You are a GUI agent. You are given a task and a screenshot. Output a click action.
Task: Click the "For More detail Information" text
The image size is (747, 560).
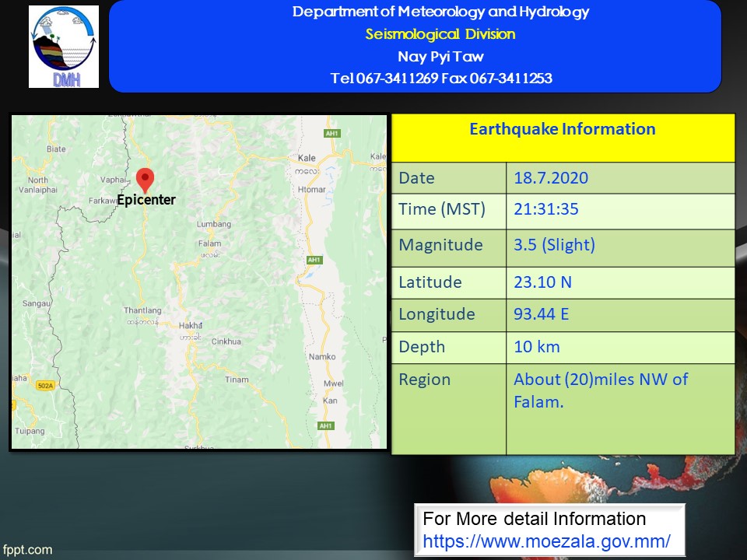click(x=534, y=519)
